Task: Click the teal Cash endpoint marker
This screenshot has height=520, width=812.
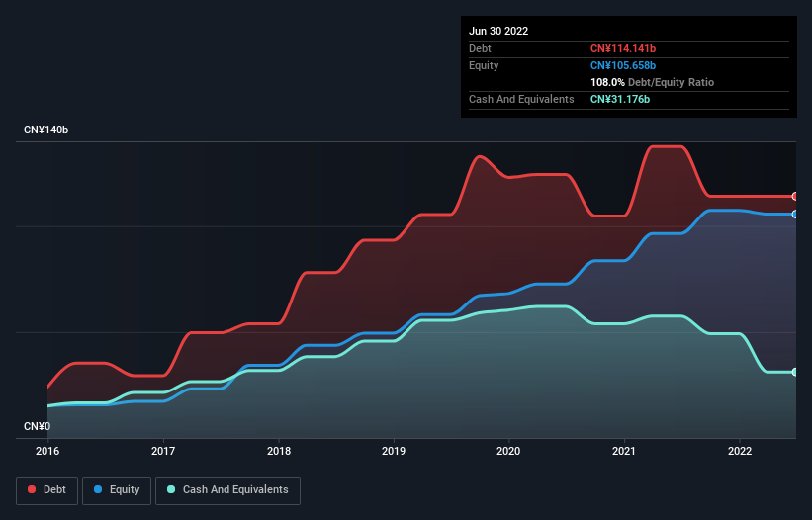Action: pos(795,372)
